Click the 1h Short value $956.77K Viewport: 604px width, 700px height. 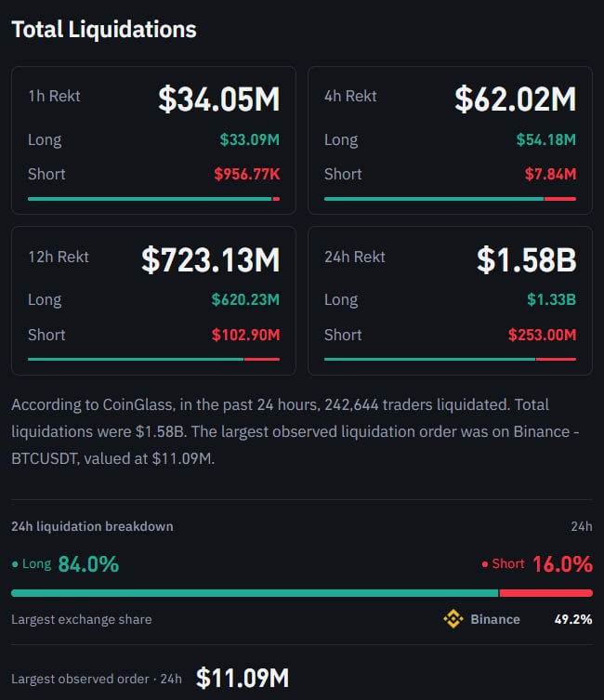coord(246,174)
